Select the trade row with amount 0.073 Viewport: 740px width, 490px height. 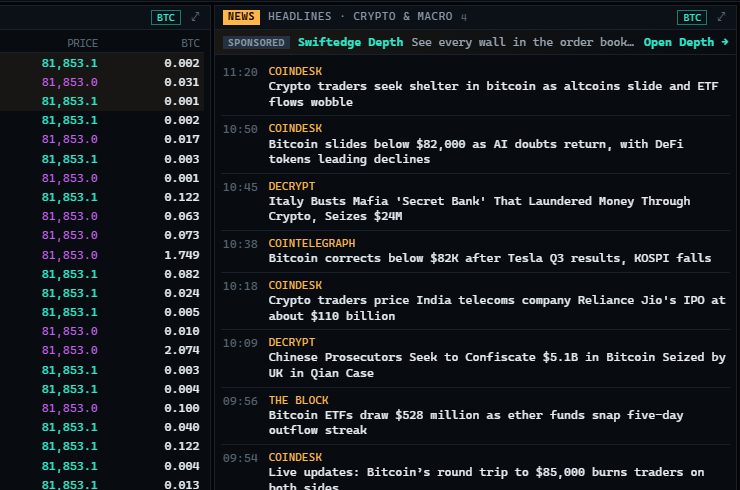tap(102, 235)
